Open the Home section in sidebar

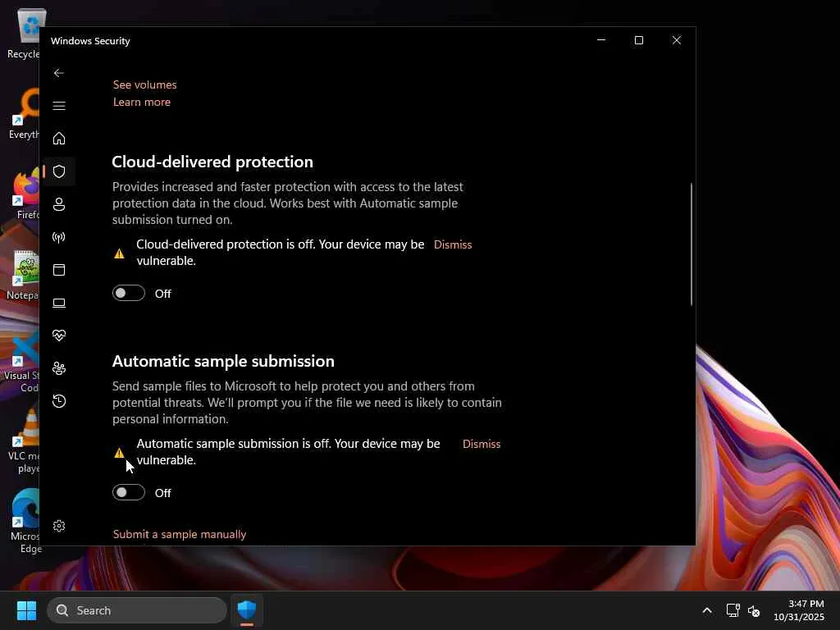pyautogui.click(x=59, y=138)
